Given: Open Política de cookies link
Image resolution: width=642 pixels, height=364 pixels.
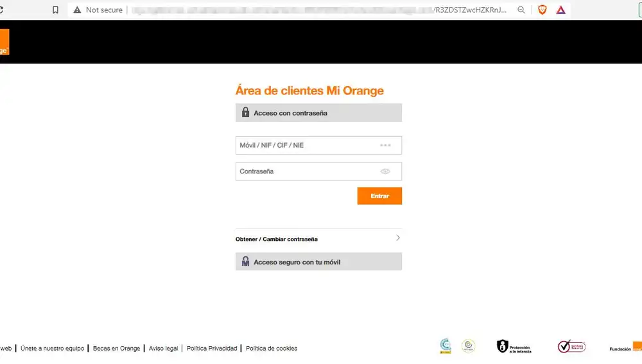Looking at the screenshot, I should tap(272, 349).
